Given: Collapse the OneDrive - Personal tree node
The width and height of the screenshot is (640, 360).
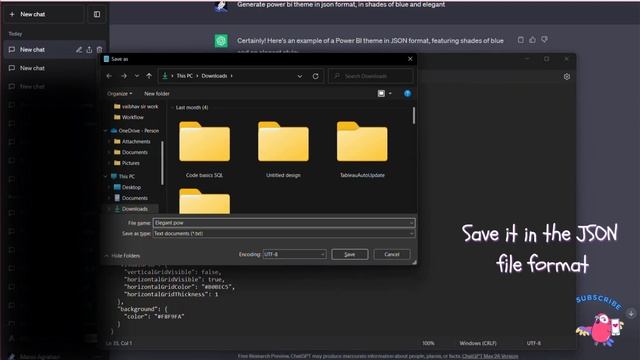Looking at the screenshot, I should (x=107, y=131).
